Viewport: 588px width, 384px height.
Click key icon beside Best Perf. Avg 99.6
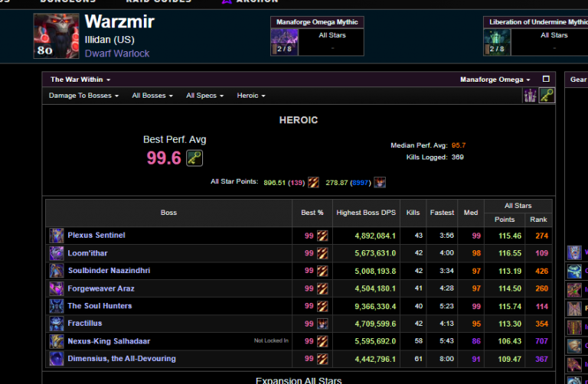click(194, 158)
